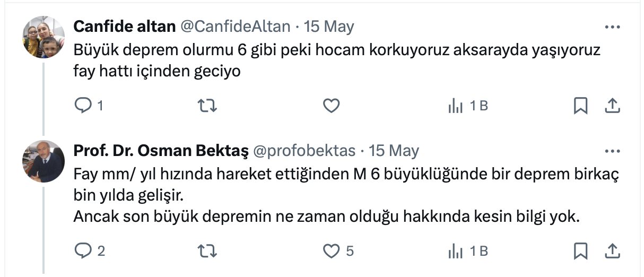The height and width of the screenshot is (277, 644).
Task: Like Prof. Dr. Osman Bektaş's tweet
Action: [x=331, y=250]
